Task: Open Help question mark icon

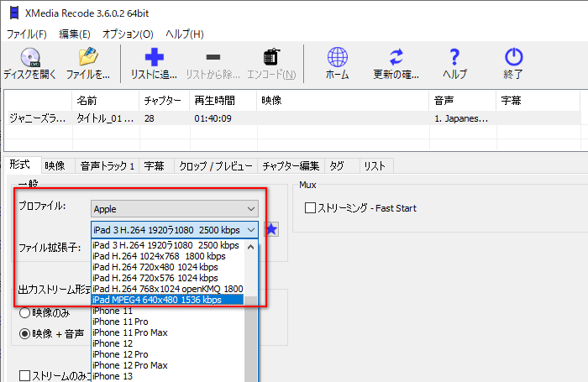Action: coord(454,57)
